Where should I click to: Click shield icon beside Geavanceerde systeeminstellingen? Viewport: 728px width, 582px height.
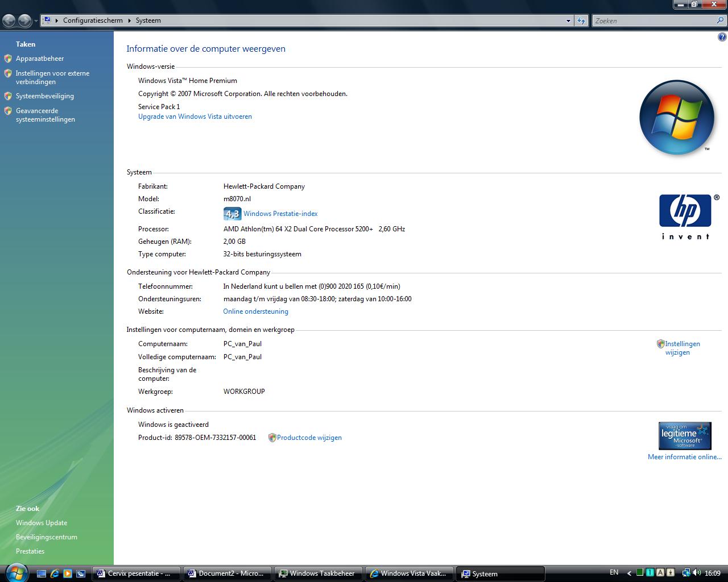[x=8, y=111]
